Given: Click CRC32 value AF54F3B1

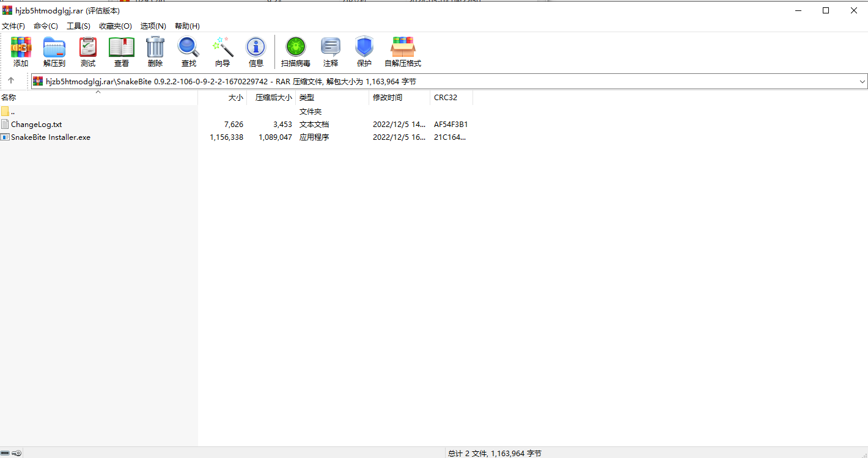Looking at the screenshot, I should click(451, 124).
